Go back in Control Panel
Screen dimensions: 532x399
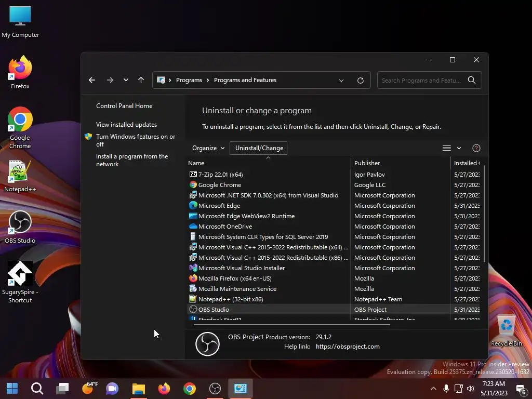coord(92,80)
